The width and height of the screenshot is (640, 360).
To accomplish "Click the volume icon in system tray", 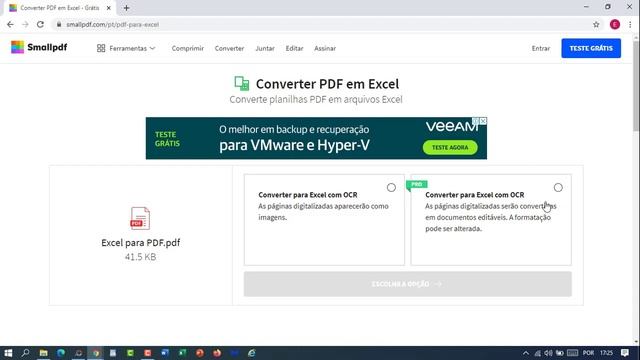I will pyautogui.click(x=548, y=353).
